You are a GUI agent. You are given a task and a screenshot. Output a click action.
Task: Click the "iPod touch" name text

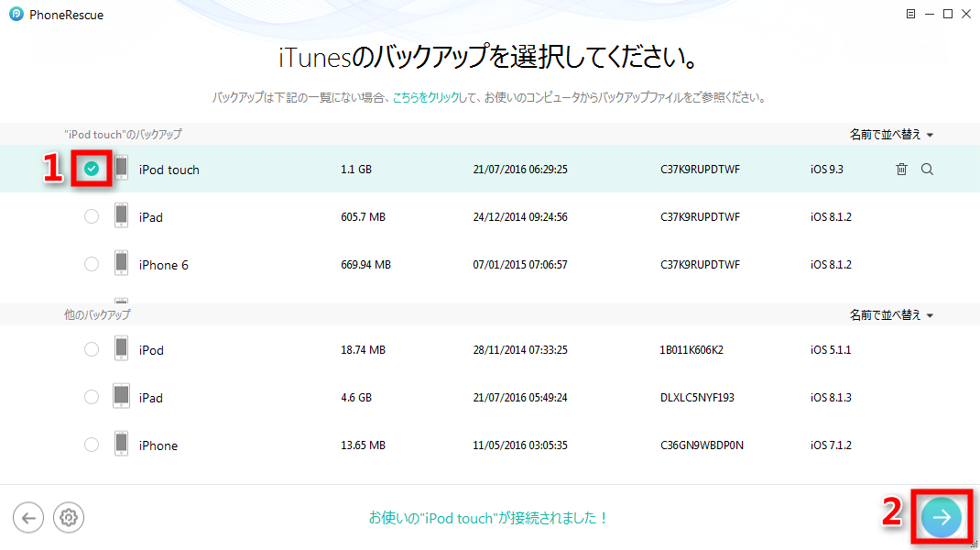(x=169, y=170)
